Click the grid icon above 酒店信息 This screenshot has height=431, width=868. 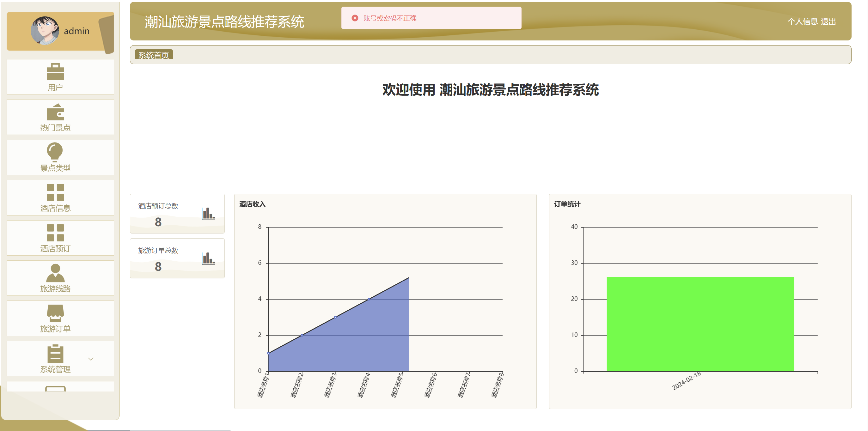pos(55,192)
